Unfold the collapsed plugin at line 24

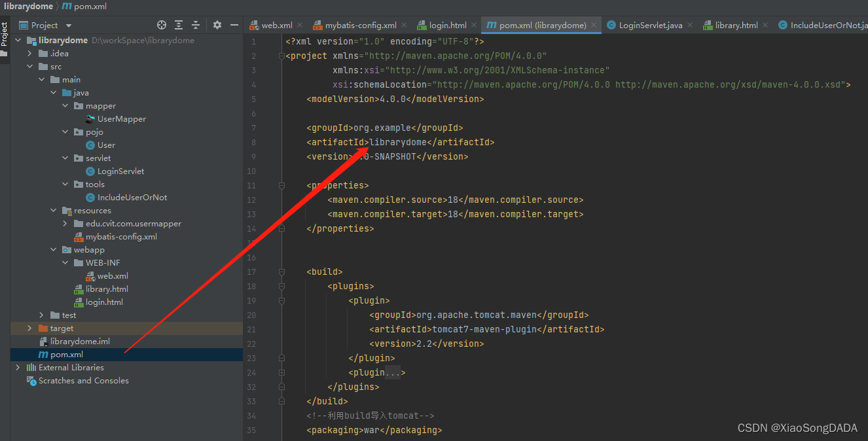tap(281, 372)
